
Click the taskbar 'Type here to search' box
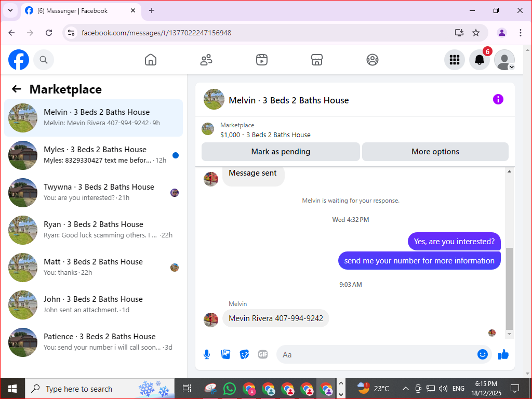tap(100, 389)
